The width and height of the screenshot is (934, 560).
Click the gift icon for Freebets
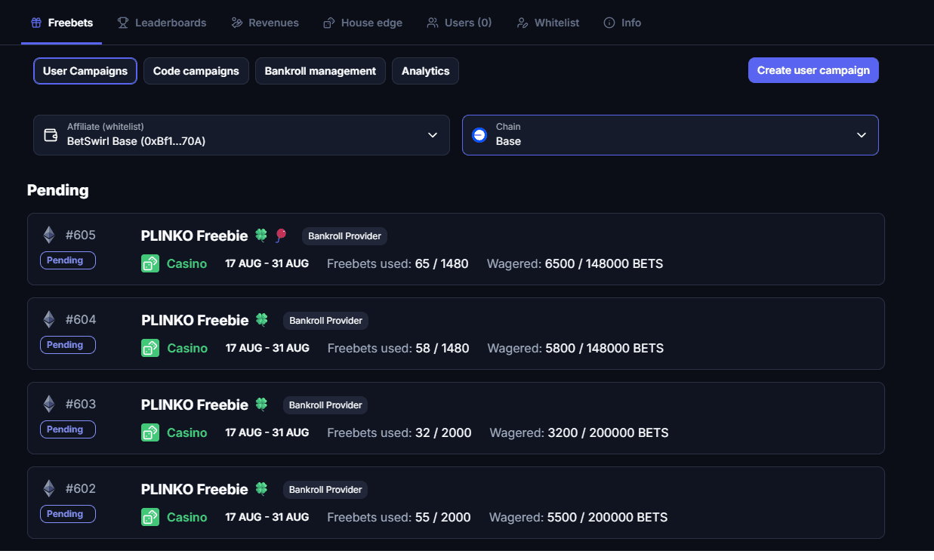pos(35,22)
